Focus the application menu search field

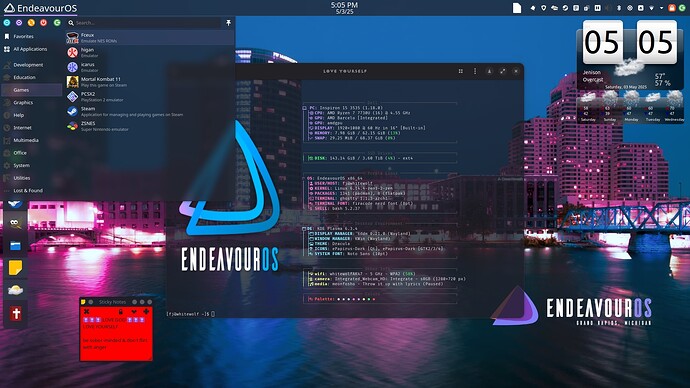(144, 22)
